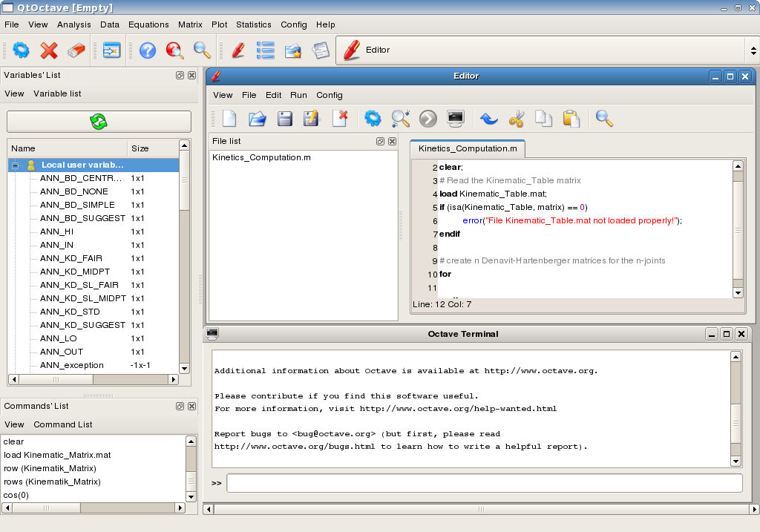The width and height of the screenshot is (760, 532).
Task: Click the gray round arrow step icon
Action: (x=428, y=118)
